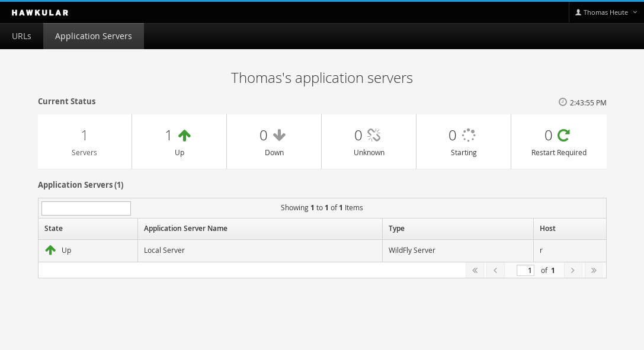Click the 2:43:55 PM timestamp
Screen dimensions: 644x350
[x=588, y=102]
